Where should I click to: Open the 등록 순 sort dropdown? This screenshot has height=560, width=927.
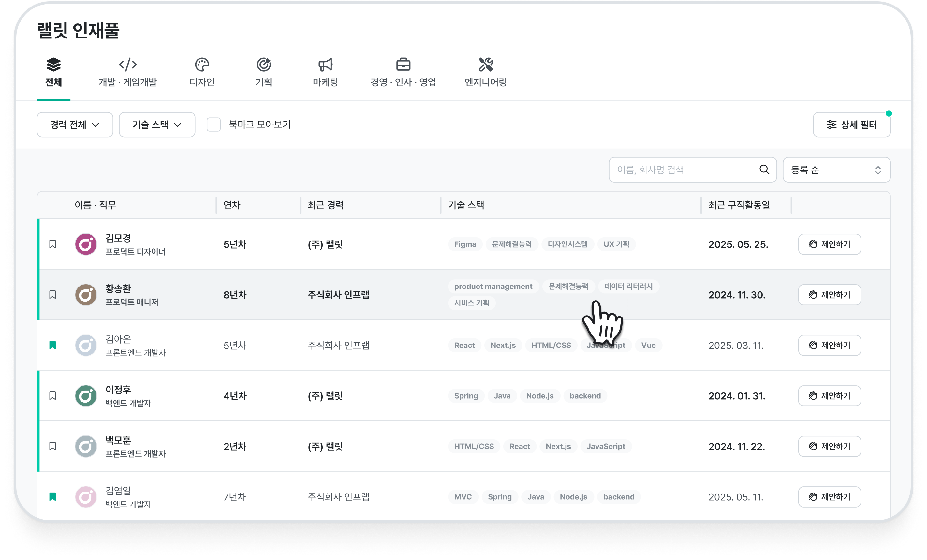click(836, 170)
